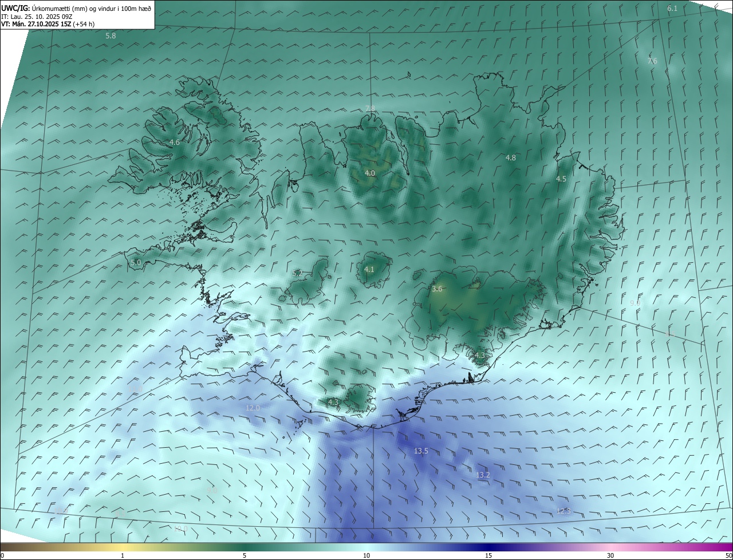Image resolution: width=733 pixels, height=560 pixels.
Task: Click the 7.6 value label on the map
Action: (652, 61)
